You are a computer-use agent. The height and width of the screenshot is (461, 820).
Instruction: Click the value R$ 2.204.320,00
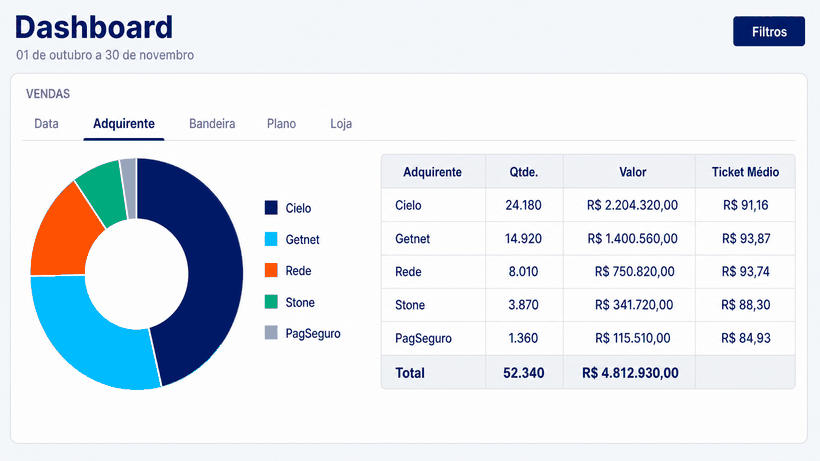click(x=632, y=205)
